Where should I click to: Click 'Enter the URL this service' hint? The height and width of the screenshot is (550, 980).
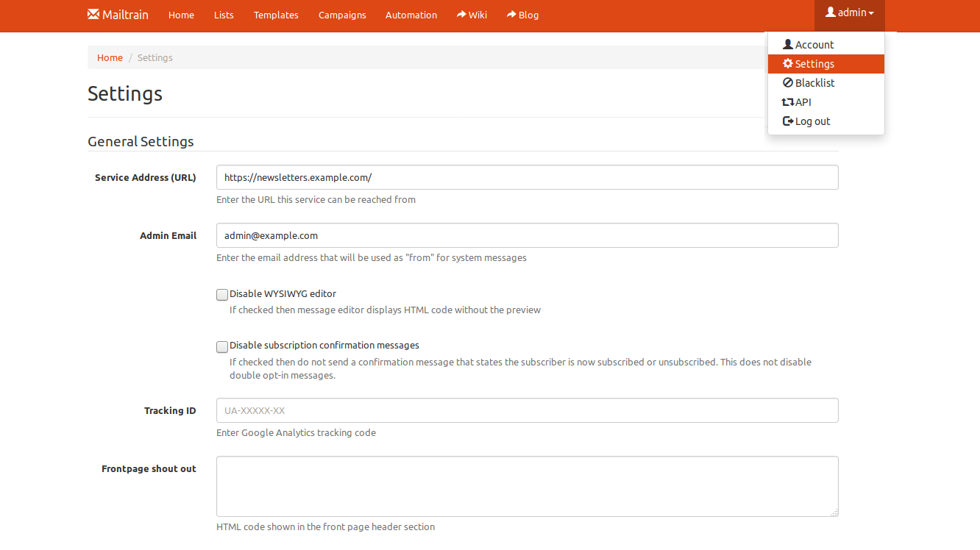(316, 199)
